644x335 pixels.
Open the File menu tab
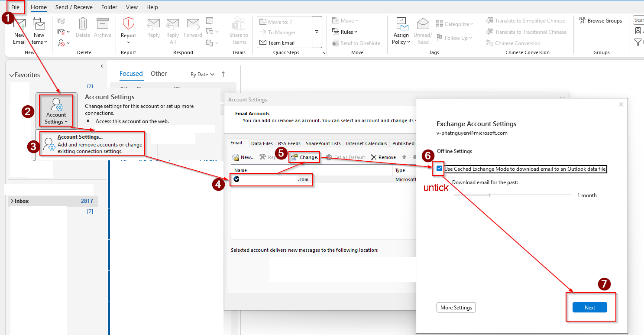[x=15, y=7]
